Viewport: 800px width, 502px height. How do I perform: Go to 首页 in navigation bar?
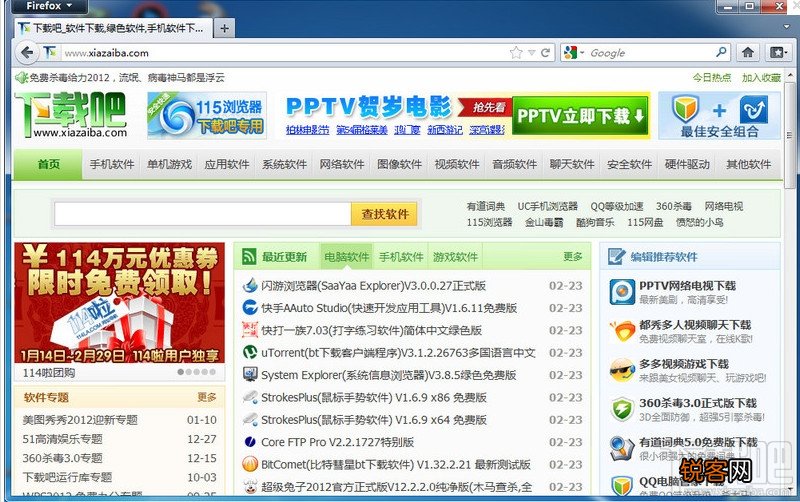(x=48, y=164)
